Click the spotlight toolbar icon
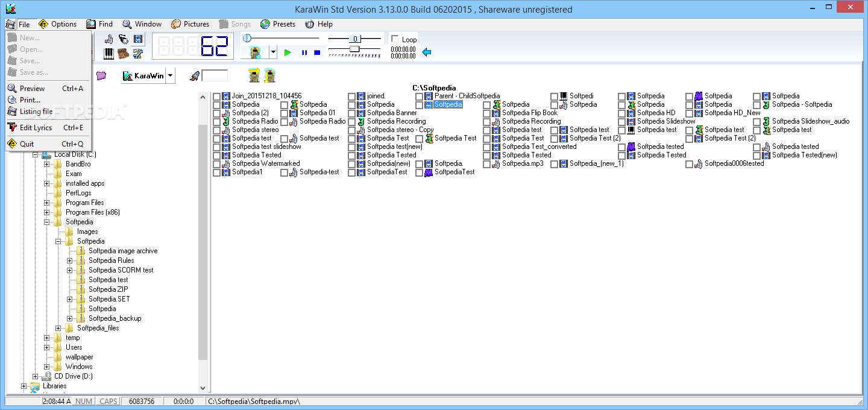 (x=124, y=39)
